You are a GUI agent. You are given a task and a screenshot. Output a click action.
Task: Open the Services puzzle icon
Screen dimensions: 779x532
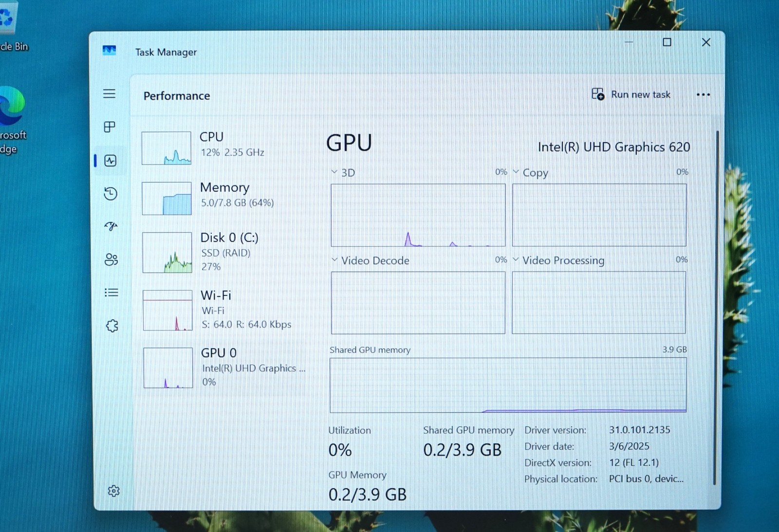(x=112, y=326)
